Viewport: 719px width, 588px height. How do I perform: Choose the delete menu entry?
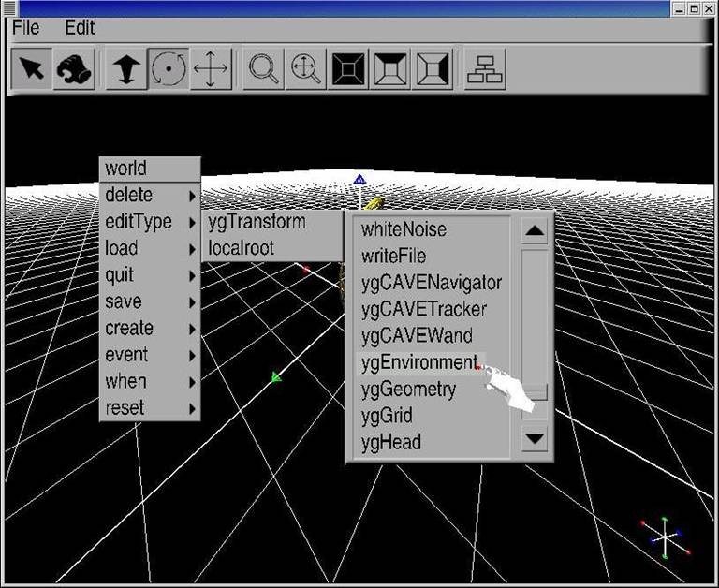tap(150, 196)
